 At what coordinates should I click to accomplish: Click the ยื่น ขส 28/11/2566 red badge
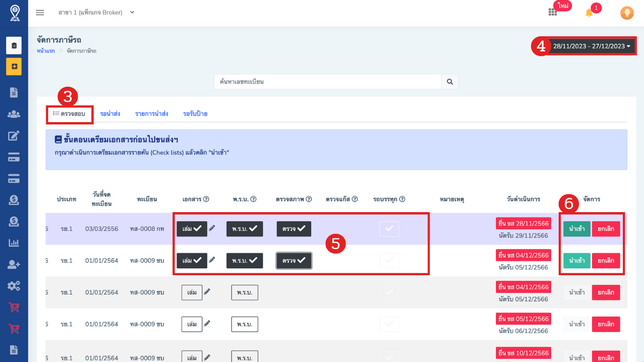pos(523,223)
